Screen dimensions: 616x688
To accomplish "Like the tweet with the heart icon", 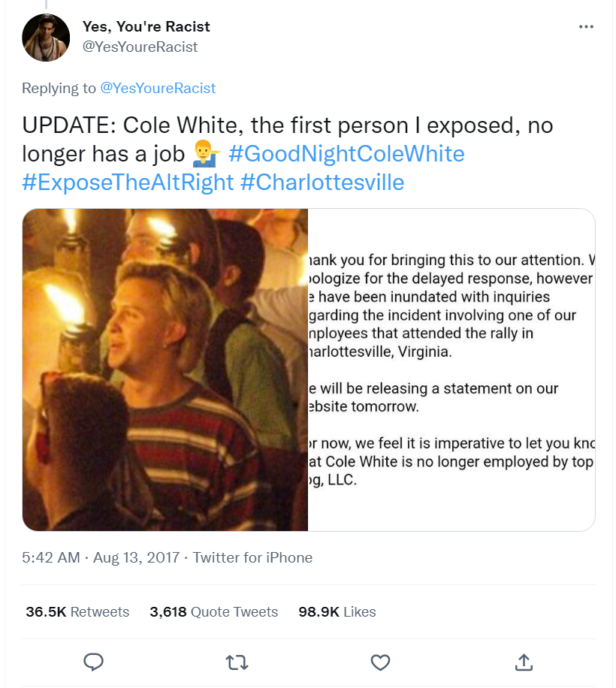I will point(381,662).
